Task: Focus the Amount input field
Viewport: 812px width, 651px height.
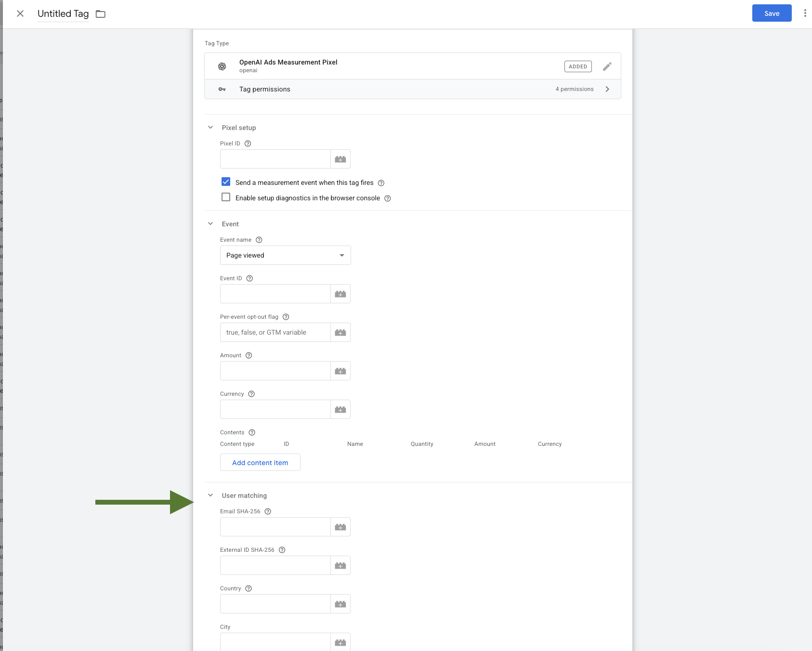Action: pos(275,371)
